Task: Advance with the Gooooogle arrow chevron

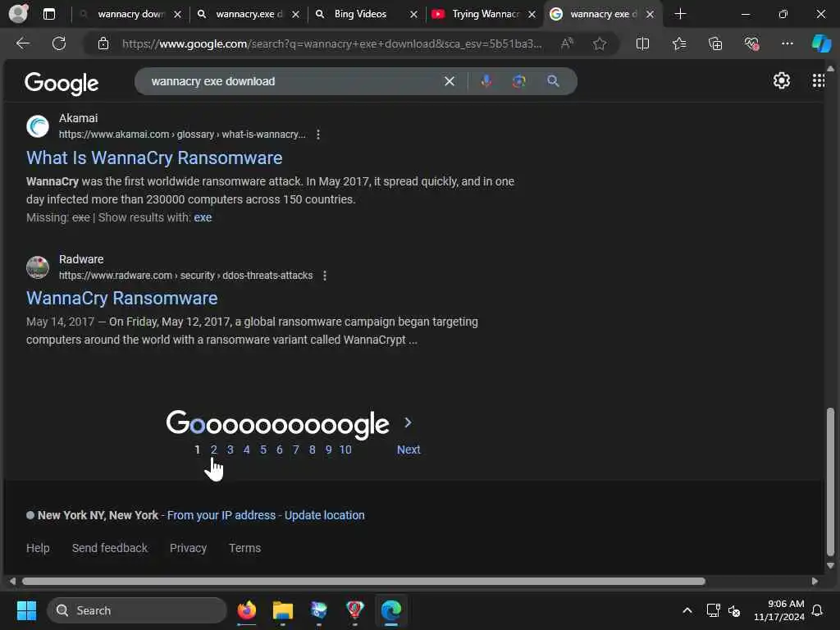Action: pyautogui.click(x=409, y=422)
